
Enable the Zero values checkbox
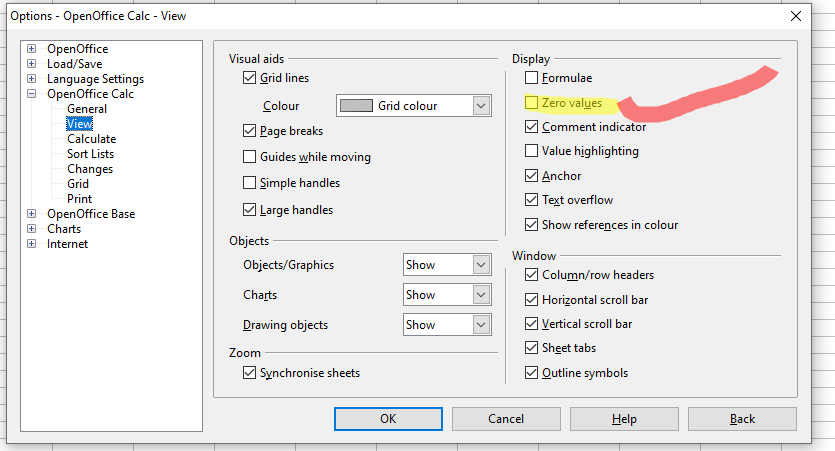click(x=532, y=103)
